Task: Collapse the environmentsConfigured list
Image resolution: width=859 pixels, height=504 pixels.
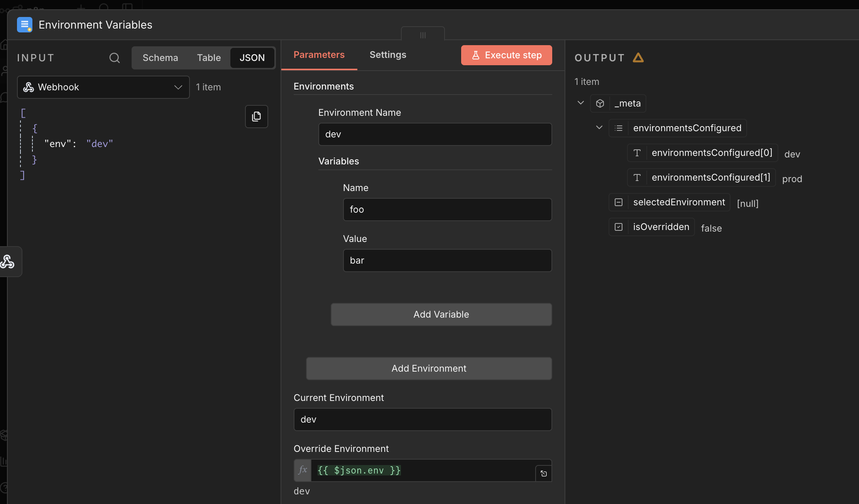Action: tap(599, 128)
